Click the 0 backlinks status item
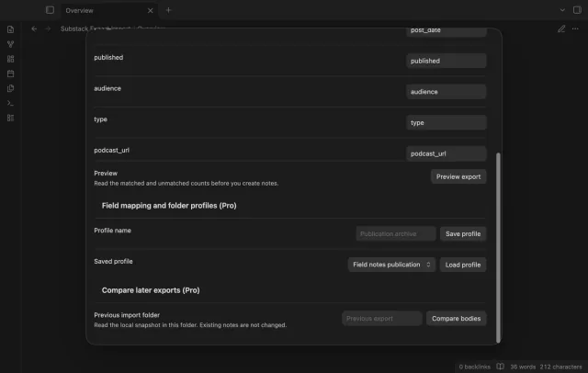Viewport: 588px width, 373px height. click(x=475, y=367)
